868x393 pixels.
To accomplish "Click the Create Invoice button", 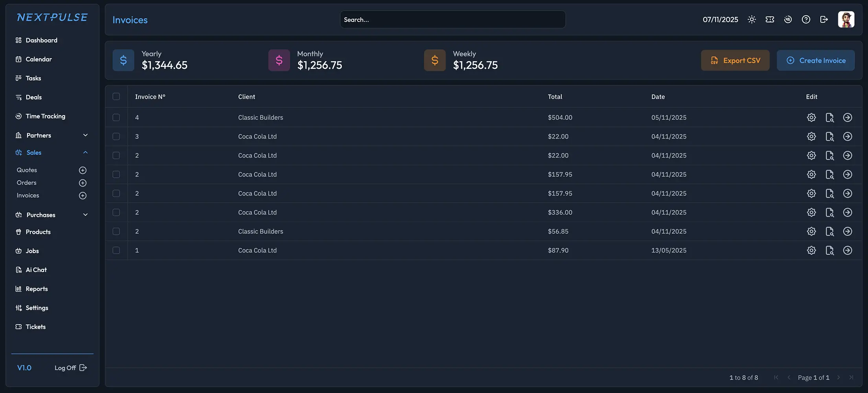I will click(816, 60).
